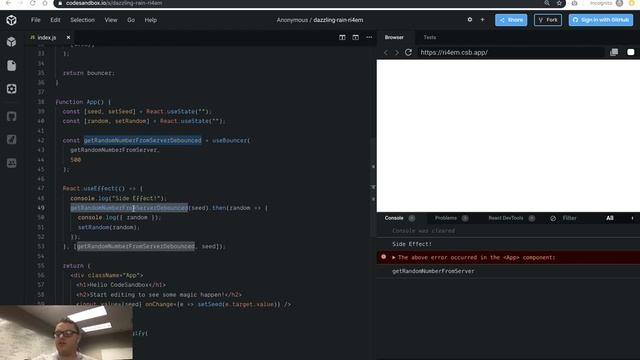This screenshot has height=360, width=640.
Task: Select the Console tab
Action: click(394, 218)
